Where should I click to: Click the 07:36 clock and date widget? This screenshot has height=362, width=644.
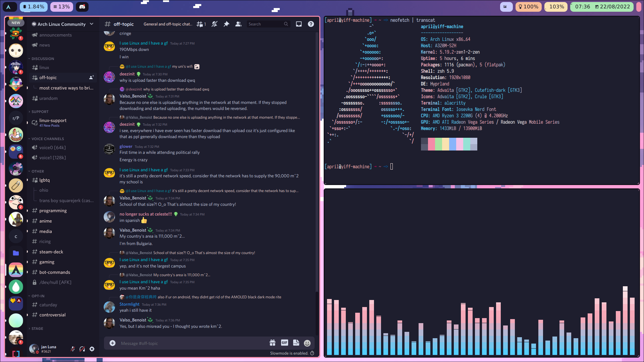pyautogui.click(x=602, y=7)
